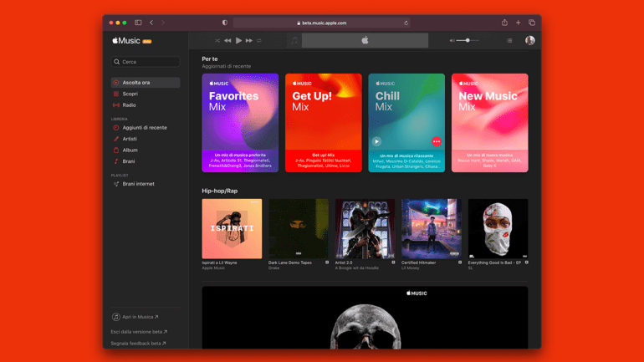This screenshot has height=362, width=644.
Task: Click Esci dalla versione beta link
Action: pos(139,332)
